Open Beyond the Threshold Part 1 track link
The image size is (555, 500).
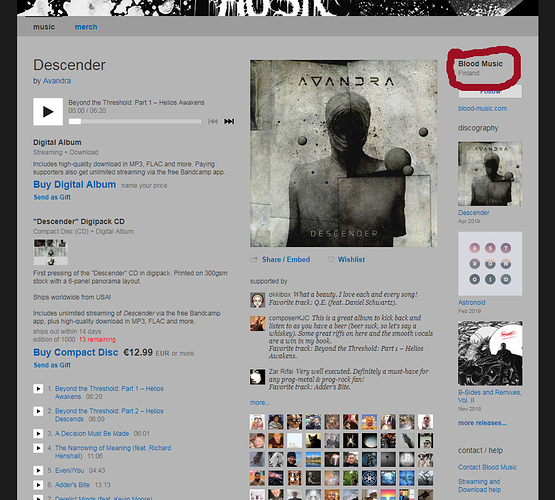(109, 392)
